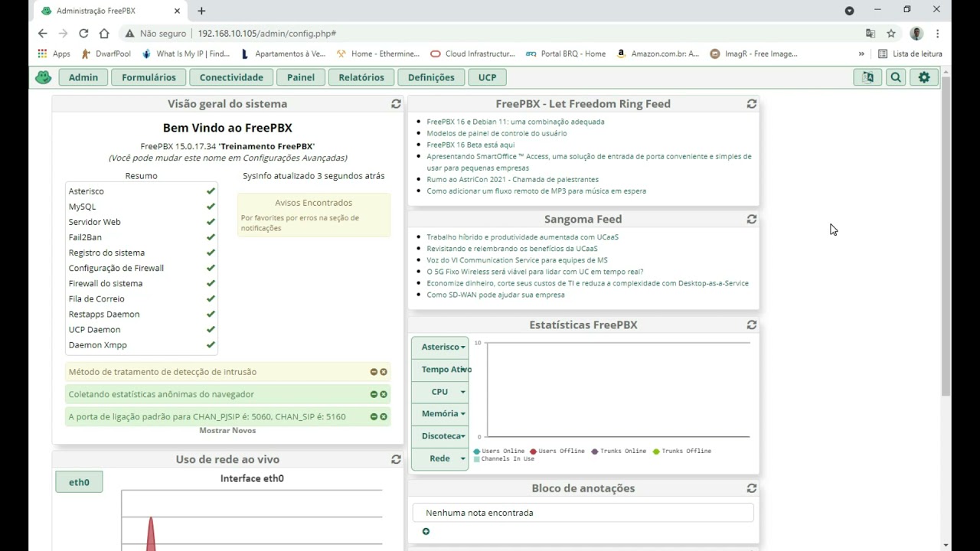Screen dimensions: 980x551
Task: Open the Lista de leitura reading list
Action: (x=910, y=54)
